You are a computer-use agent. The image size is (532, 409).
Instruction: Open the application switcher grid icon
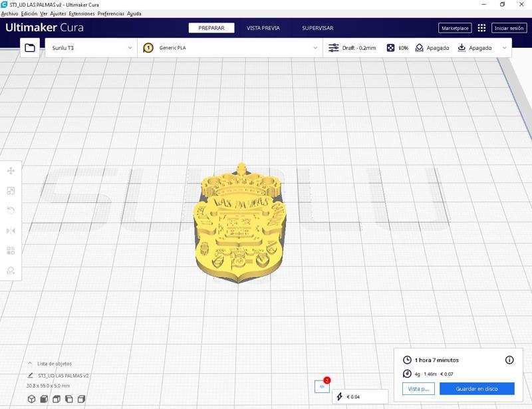coord(481,28)
